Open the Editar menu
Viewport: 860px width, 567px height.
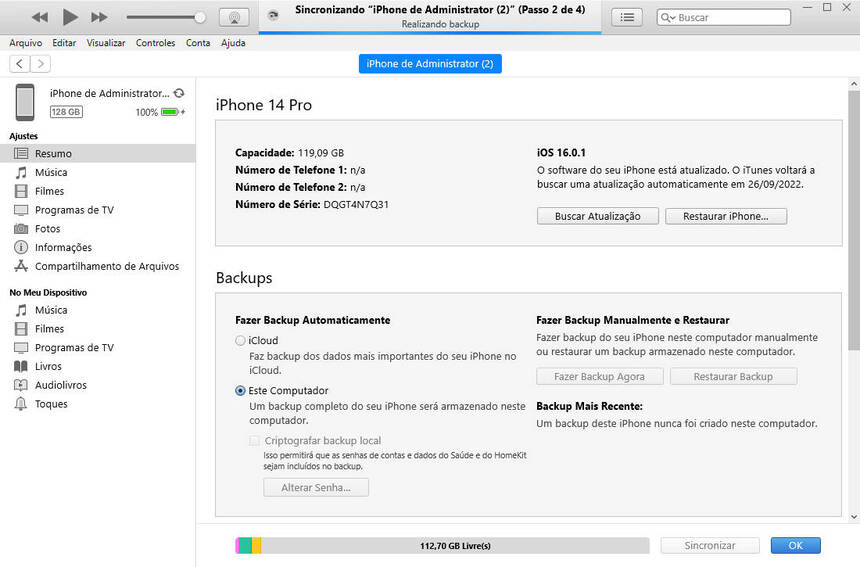(64, 43)
